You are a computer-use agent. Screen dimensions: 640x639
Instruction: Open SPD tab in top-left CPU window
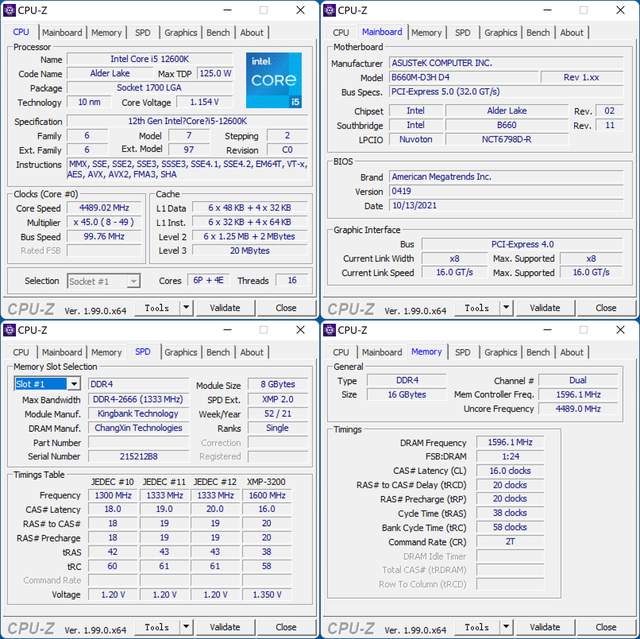pyautogui.click(x=142, y=33)
